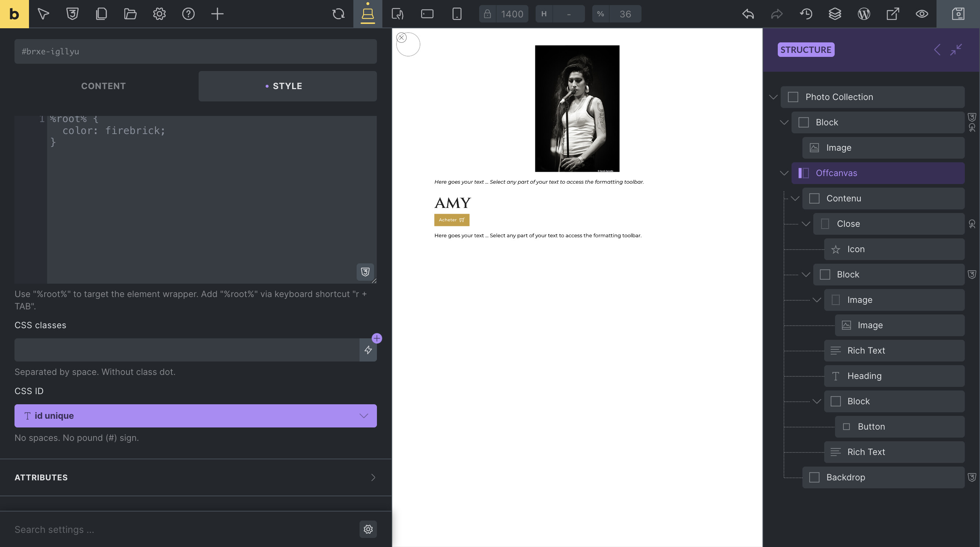Open the revision history clock icon
This screenshot has width=980, height=547.
click(806, 14)
